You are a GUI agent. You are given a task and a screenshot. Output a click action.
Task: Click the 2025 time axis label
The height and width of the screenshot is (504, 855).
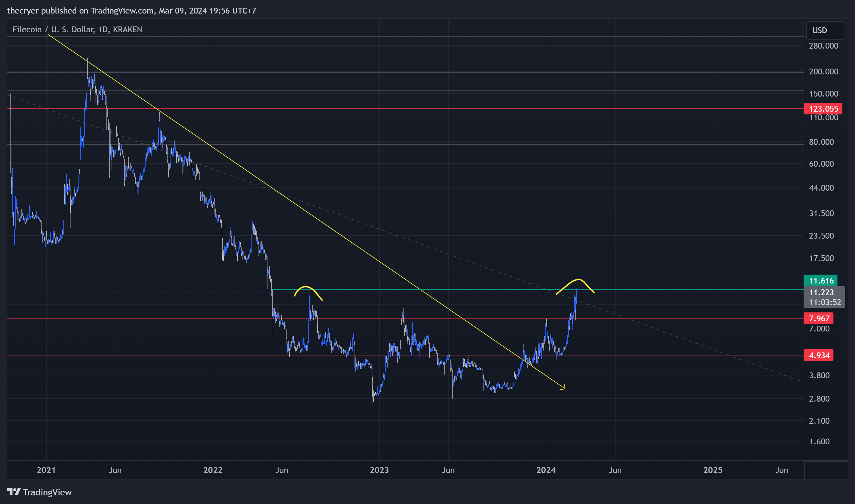click(712, 470)
